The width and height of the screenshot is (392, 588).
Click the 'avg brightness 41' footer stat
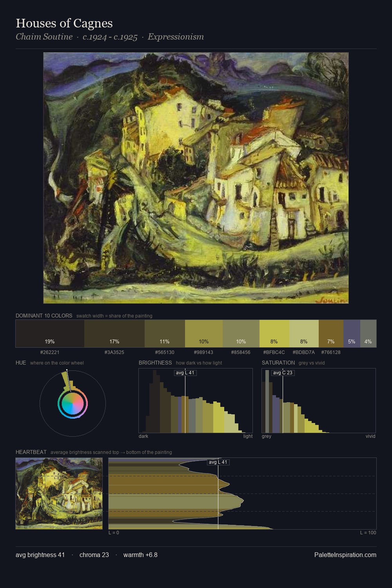click(40, 555)
